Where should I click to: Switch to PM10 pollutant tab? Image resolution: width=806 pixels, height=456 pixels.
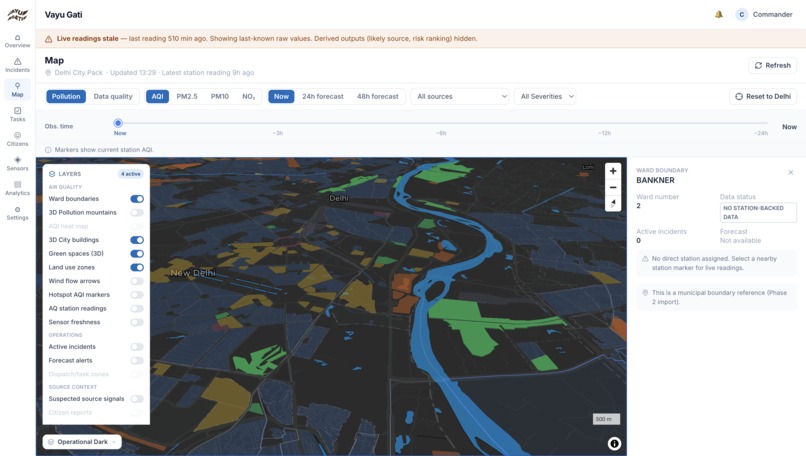[x=219, y=96]
